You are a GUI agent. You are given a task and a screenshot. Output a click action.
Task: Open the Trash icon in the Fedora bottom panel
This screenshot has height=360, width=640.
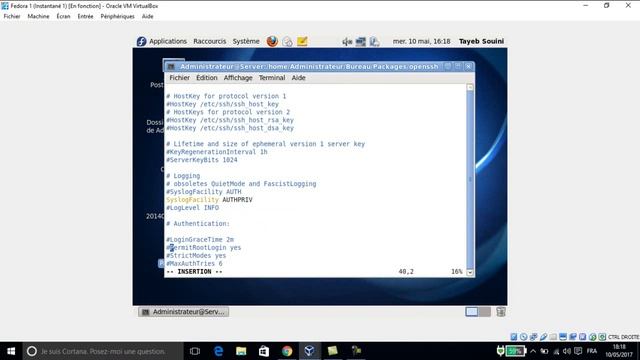501,312
